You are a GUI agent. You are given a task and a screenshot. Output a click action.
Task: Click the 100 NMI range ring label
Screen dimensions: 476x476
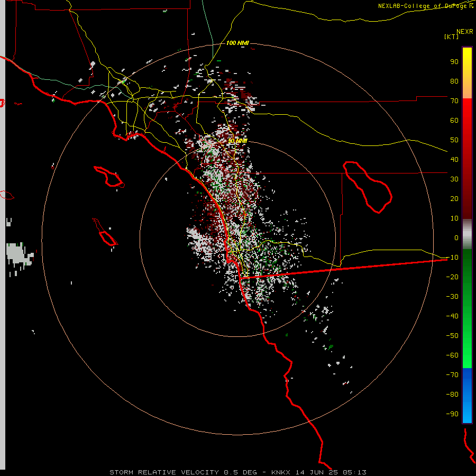coord(237,43)
